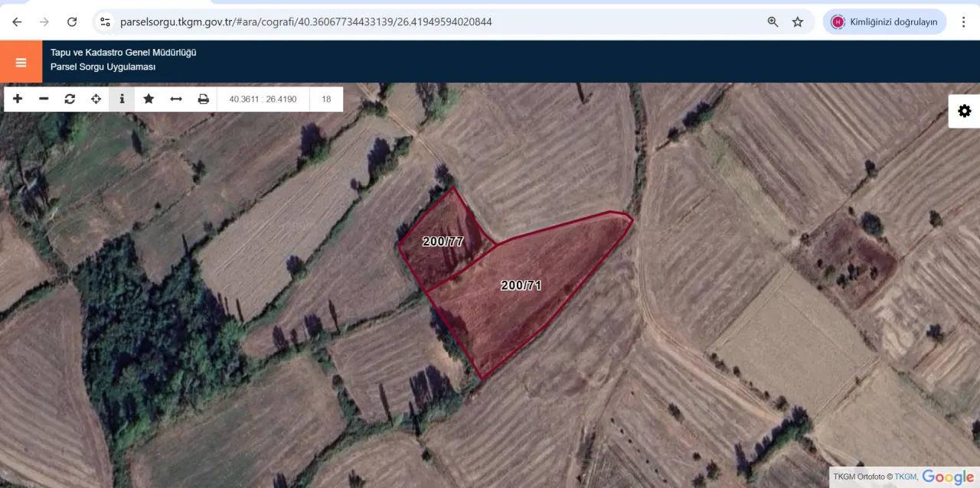This screenshot has height=488, width=980.
Task: Click Kimliğinizi doğrulayın profile button
Action: [885, 21]
